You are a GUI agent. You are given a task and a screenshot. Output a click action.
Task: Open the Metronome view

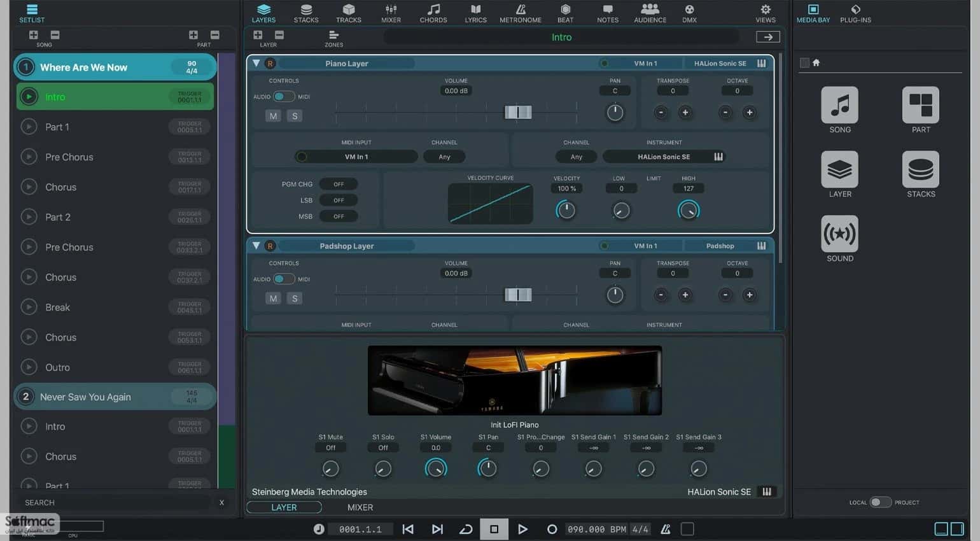coord(521,13)
